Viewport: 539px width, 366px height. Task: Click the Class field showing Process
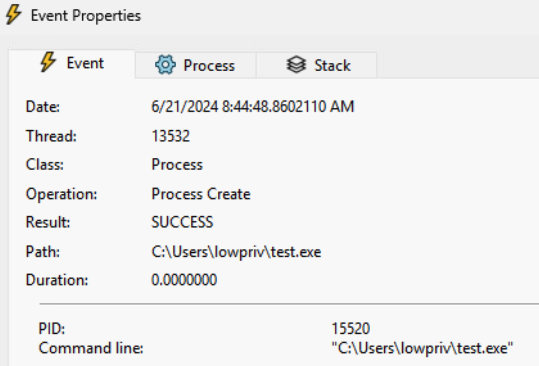pos(177,165)
